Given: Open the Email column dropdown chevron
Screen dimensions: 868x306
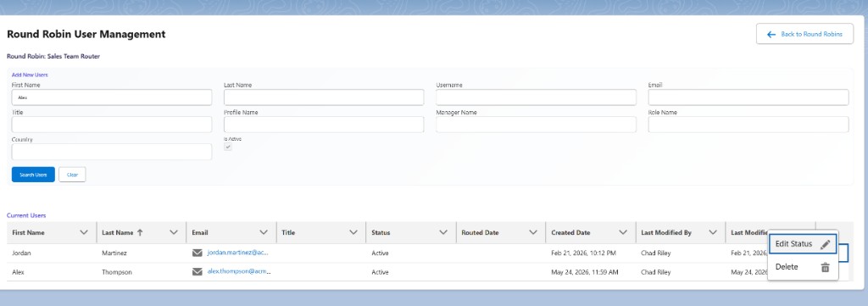Looking at the screenshot, I should [264, 232].
